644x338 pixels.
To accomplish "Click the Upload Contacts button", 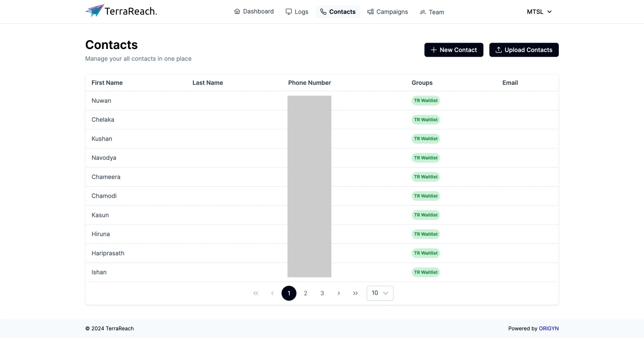I will click(524, 50).
